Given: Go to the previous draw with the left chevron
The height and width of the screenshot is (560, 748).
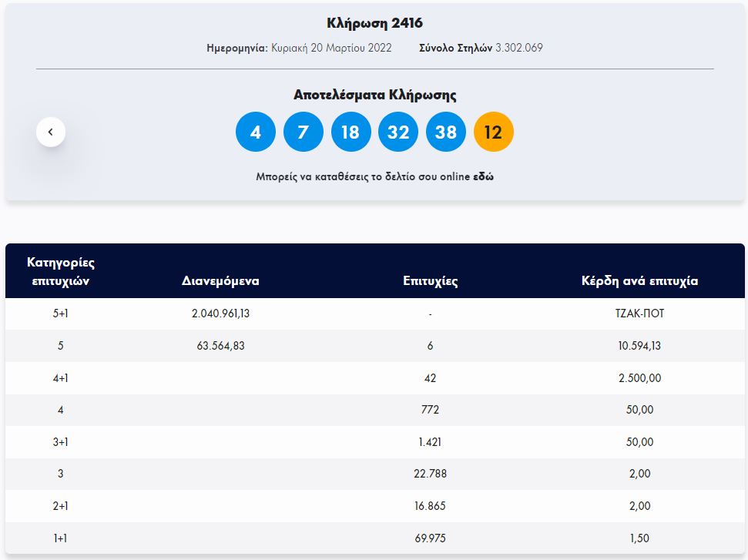Looking at the screenshot, I should 51,132.
